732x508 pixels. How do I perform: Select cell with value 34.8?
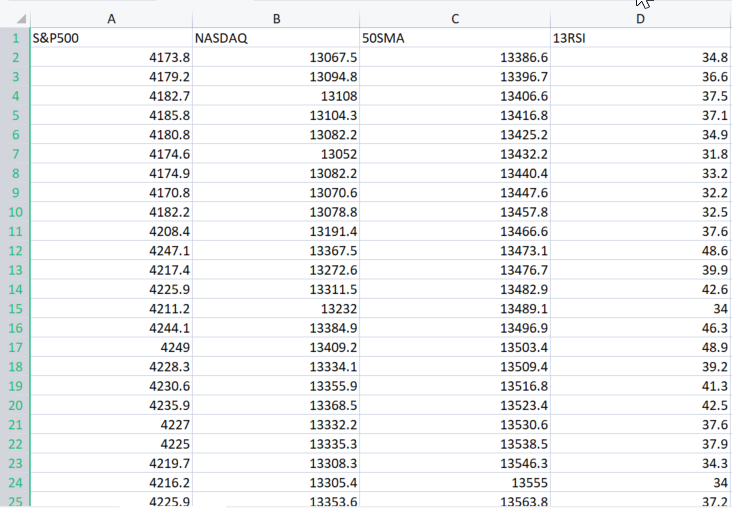tap(641, 57)
